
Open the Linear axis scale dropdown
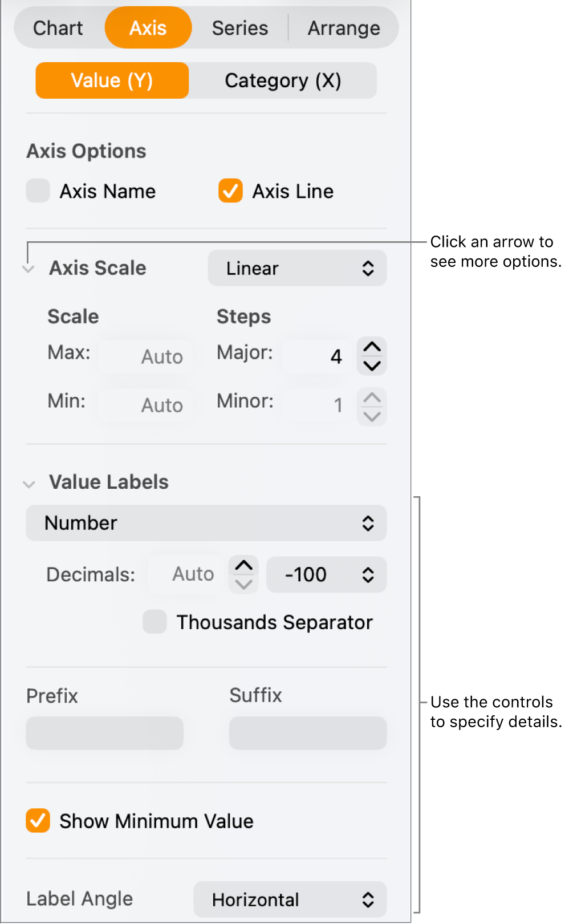point(297,268)
